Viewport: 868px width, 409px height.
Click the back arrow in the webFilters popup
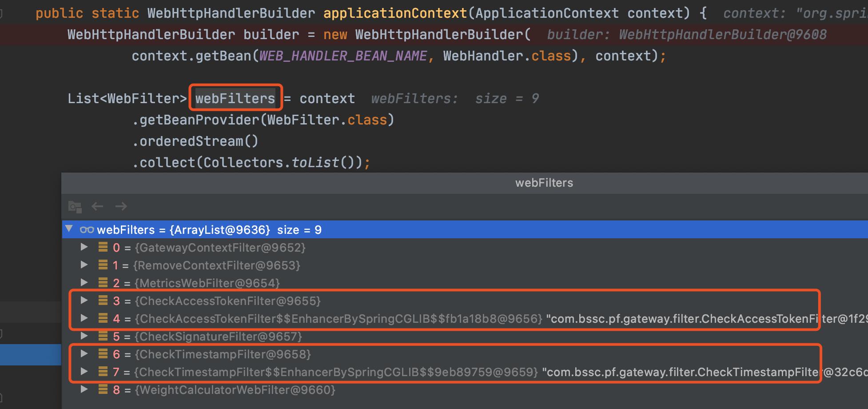[x=97, y=206]
